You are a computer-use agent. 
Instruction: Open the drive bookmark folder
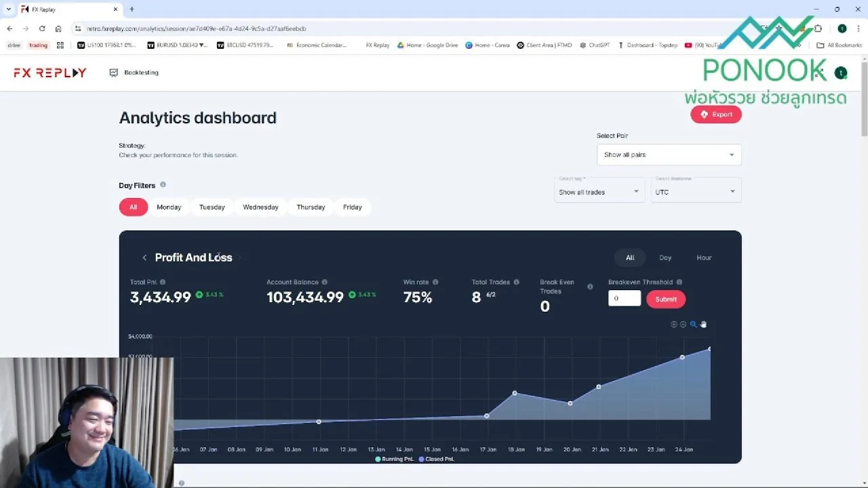[14, 45]
